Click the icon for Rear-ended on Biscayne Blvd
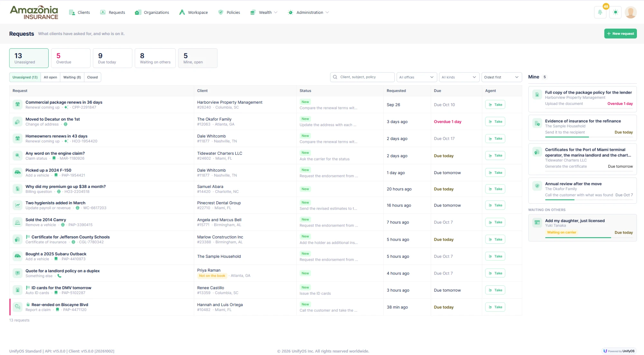The height and width of the screenshot is (355, 644). (17, 307)
